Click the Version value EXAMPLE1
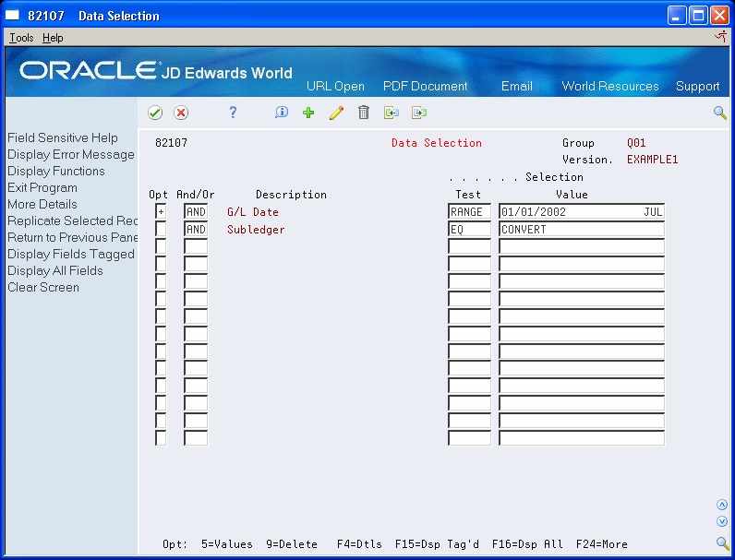This screenshot has width=735, height=560. point(653,160)
